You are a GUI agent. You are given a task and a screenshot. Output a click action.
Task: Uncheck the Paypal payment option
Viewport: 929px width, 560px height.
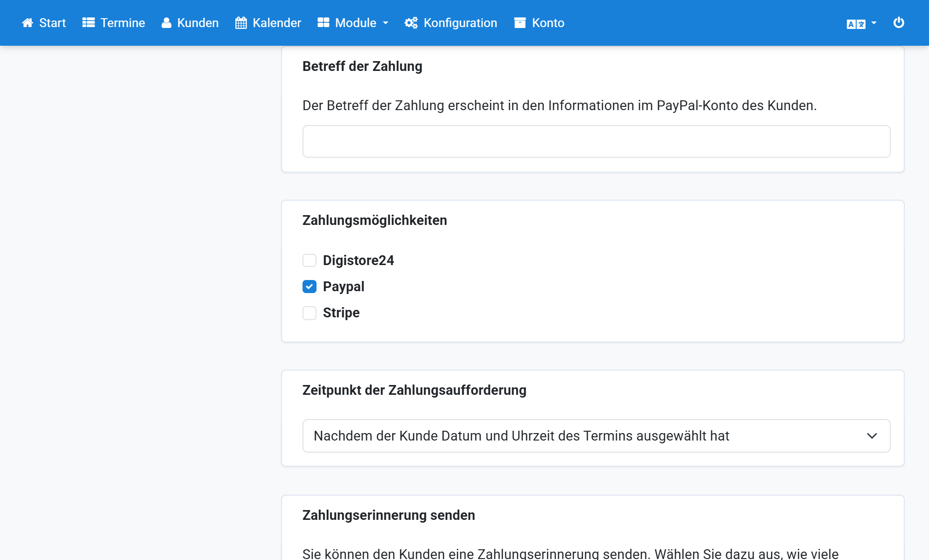310,287
